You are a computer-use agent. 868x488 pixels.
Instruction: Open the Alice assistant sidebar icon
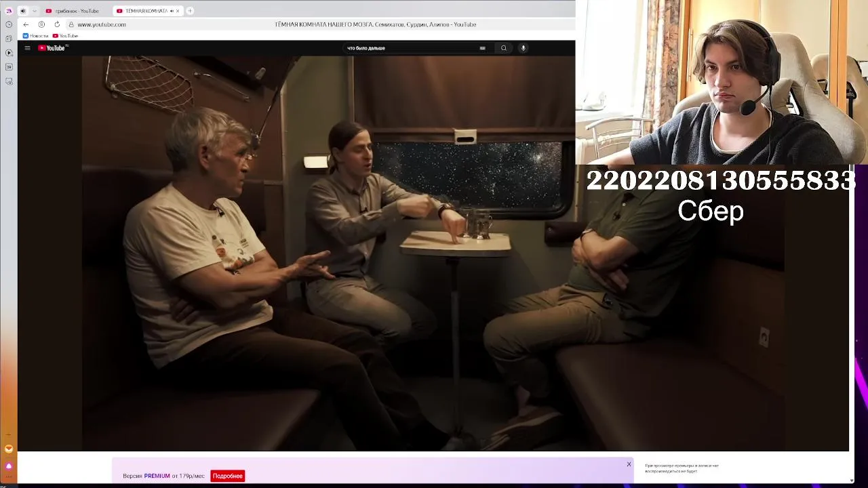click(x=9, y=466)
